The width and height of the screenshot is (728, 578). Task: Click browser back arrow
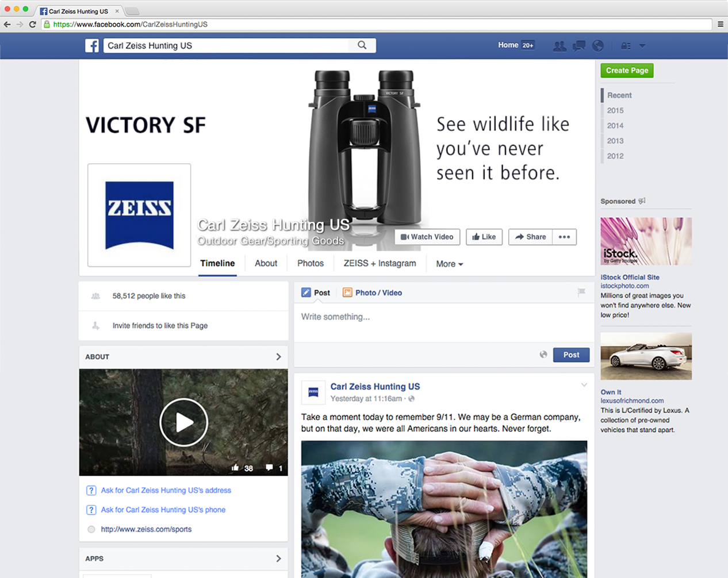7,24
